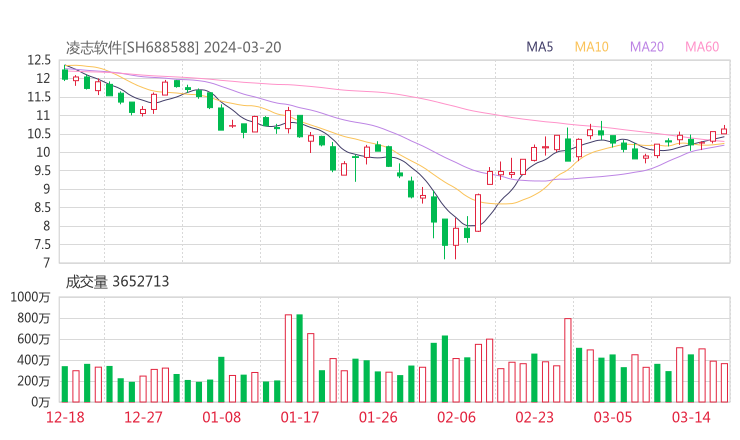Click the 600万 volume axis label

pyautogui.click(x=33, y=339)
